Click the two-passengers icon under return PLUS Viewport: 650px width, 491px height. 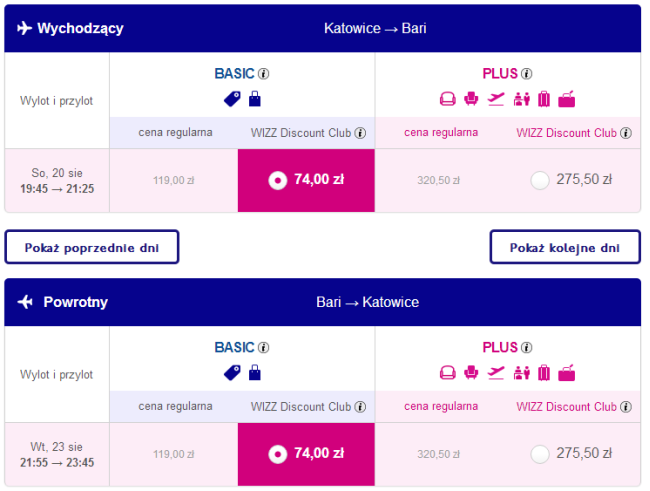[520, 373]
